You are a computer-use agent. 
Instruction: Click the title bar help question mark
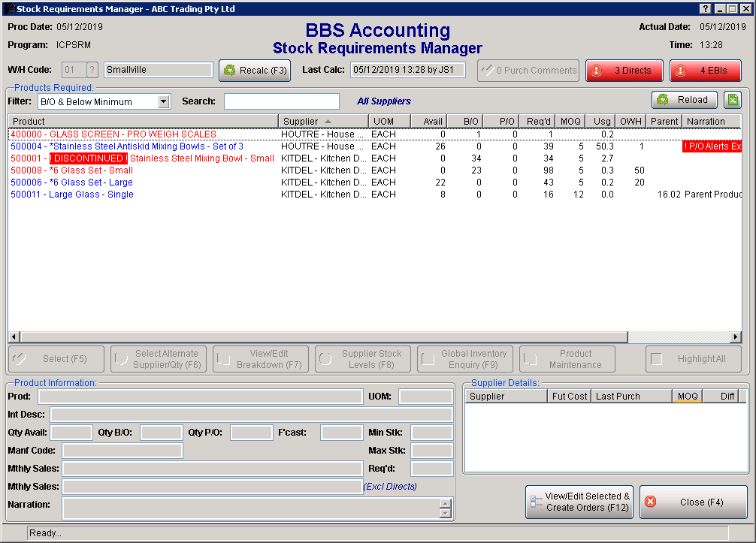point(705,8)
